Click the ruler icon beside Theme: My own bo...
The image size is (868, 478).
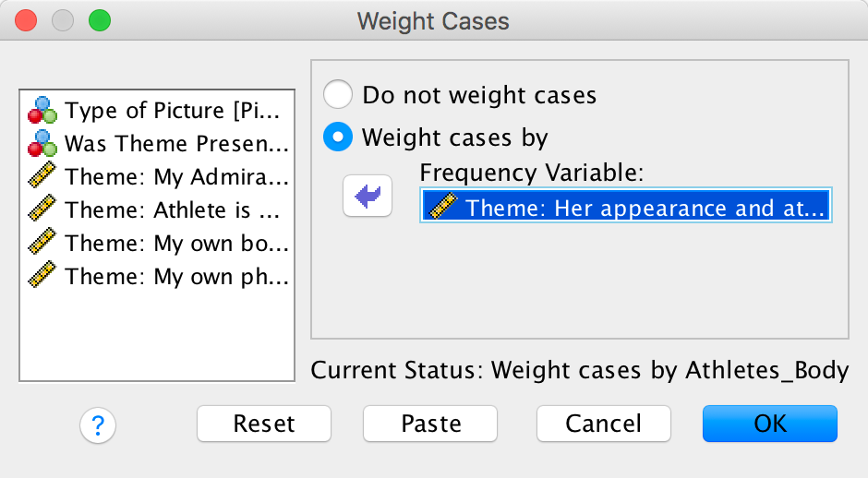point(42,243)
